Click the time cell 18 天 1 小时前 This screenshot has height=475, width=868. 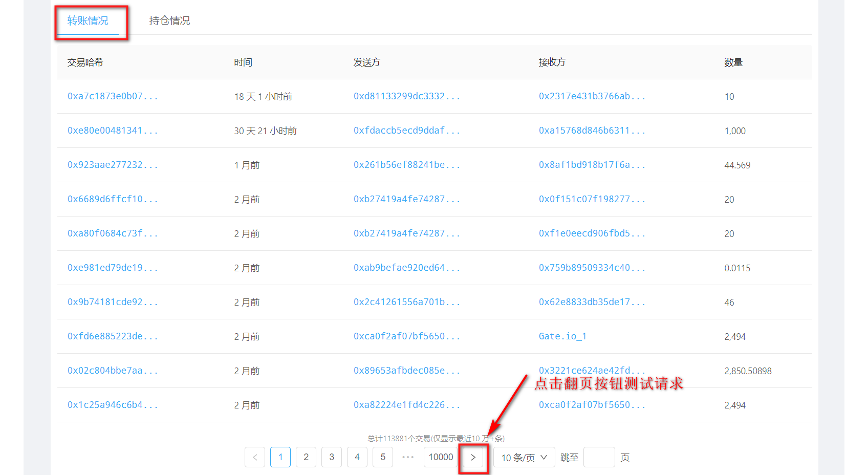[x=263, y=97]
